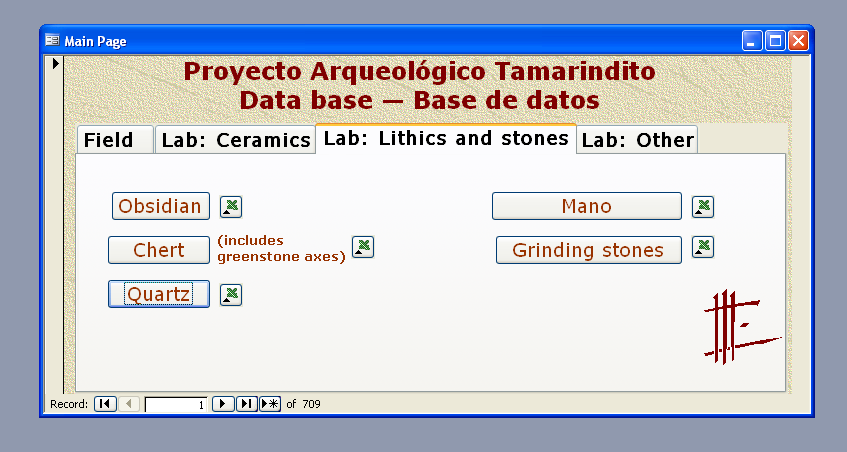Screen dimensions: 847x452
Task: Open the Mano form
Action: (586, 206)
